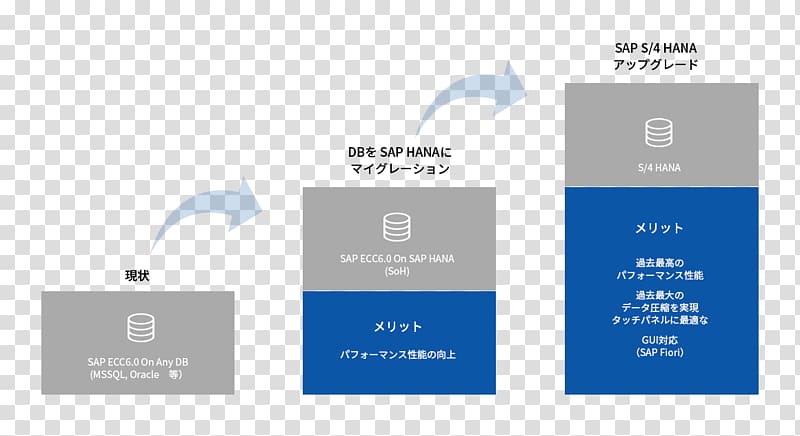Click the text タッチパネルに最適な
Viewport: 800px width, 436px height.
click(660, 320)
